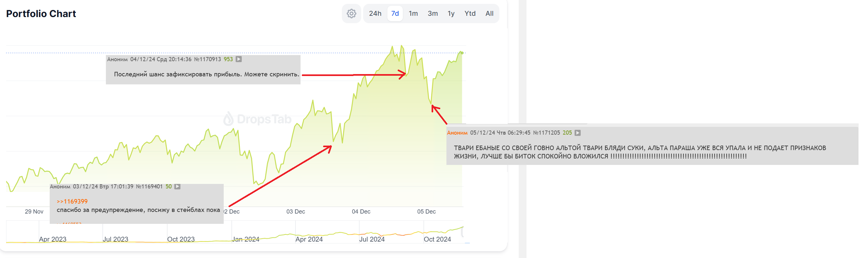Screen dimensions: 868x258
Task: Click play icon beside post №1169401
Action: 177,186
